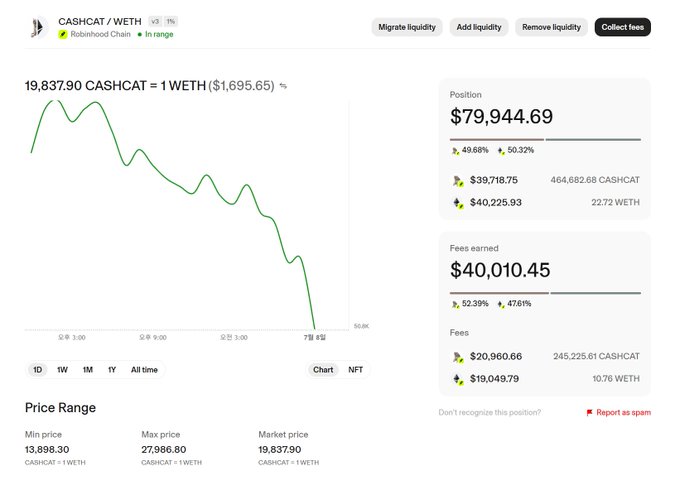
Task: Click the 7월 8일 date axis label
Action: pyautogui.click(x=315, y=337)
